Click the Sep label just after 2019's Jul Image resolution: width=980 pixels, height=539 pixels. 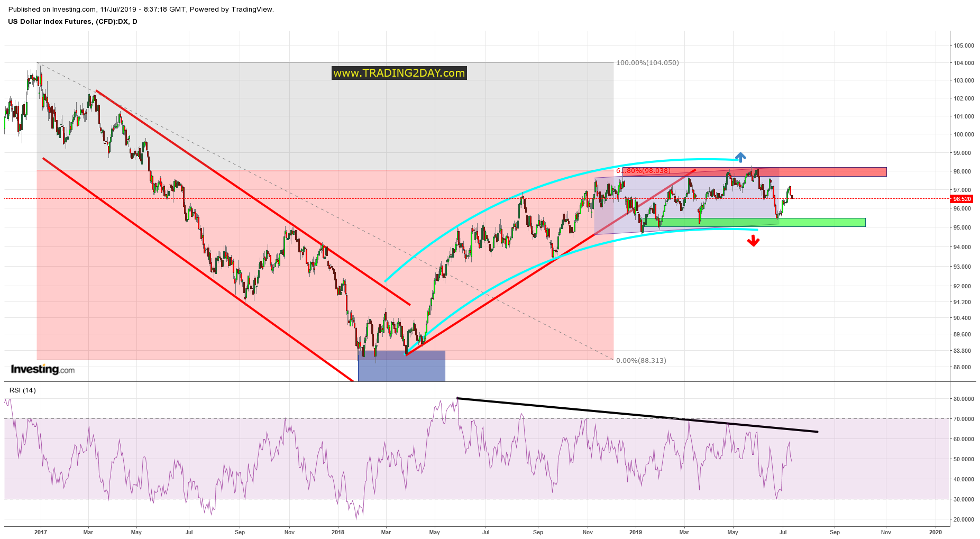coord(835,532)
